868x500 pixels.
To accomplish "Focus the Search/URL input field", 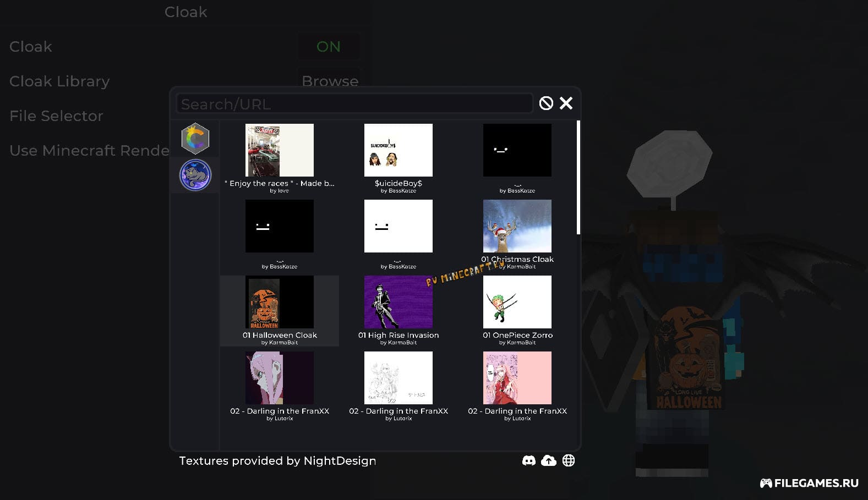I will coord(354,103).
